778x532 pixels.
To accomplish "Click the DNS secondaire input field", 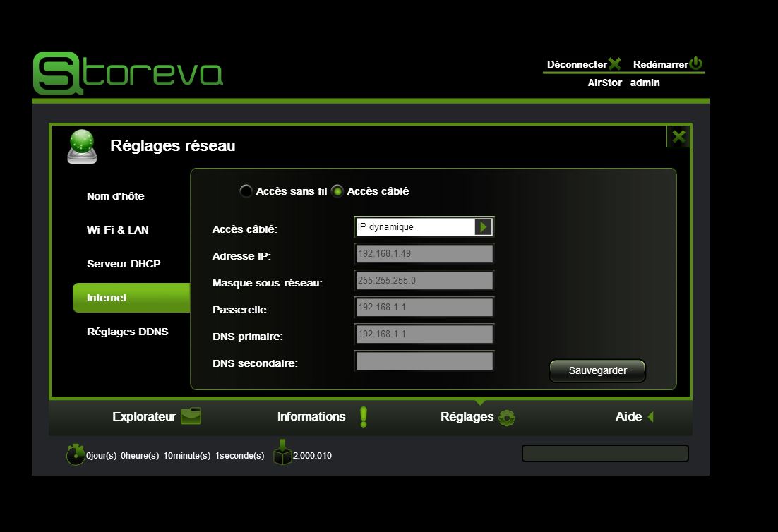I will 424,361.
